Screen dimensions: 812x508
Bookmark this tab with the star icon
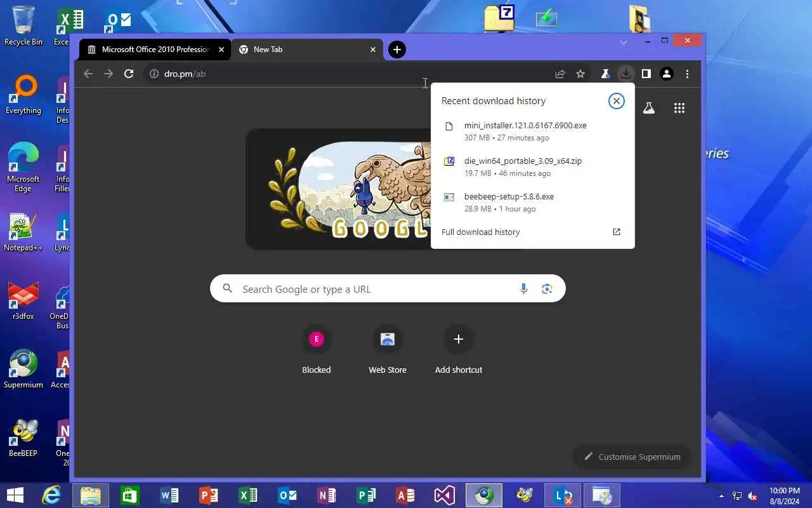(x=580, y=74)
